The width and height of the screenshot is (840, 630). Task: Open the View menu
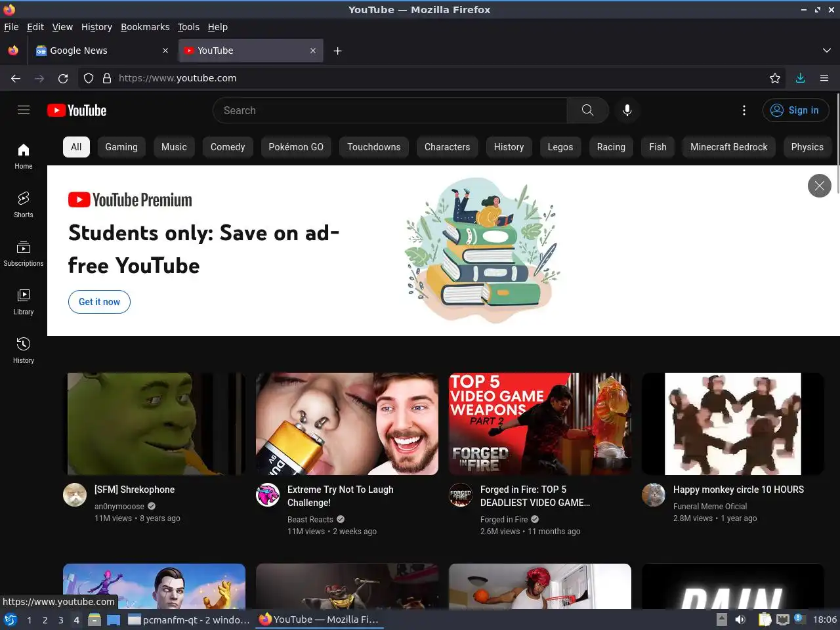[62, 27]
